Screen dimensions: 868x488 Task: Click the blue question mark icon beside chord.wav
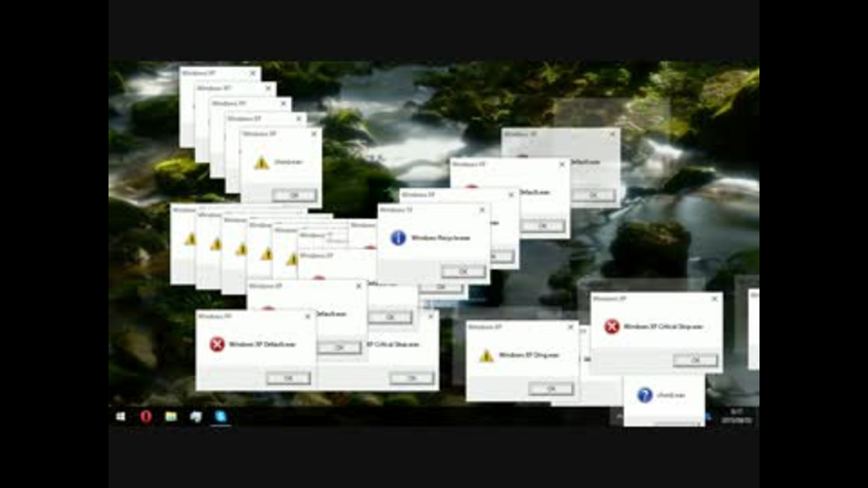645,395
